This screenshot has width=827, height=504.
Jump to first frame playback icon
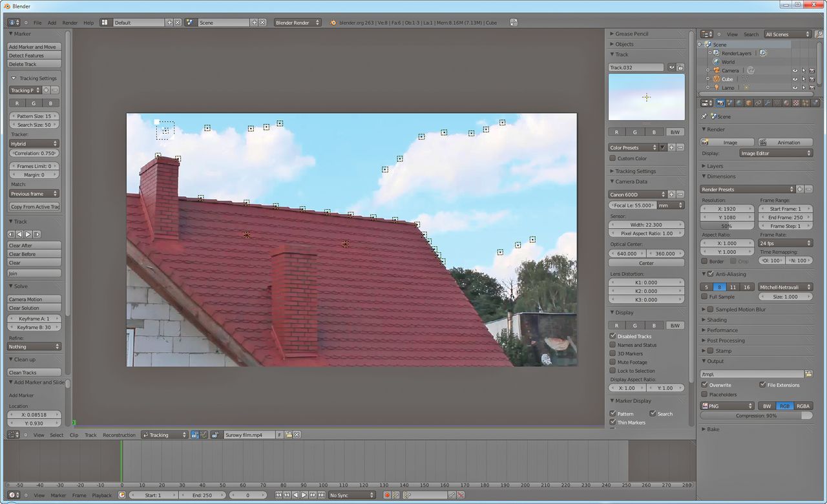pos(279,495)
